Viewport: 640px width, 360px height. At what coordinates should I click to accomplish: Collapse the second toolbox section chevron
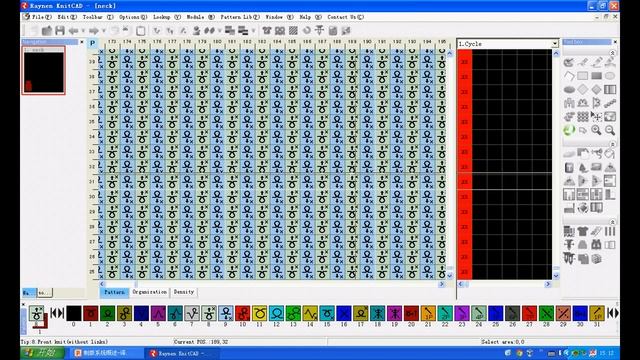point(612,144)
